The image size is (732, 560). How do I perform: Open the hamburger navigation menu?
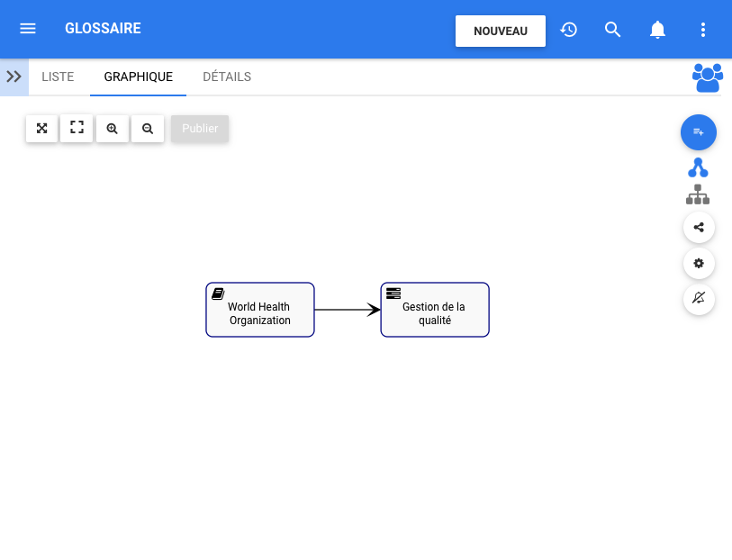point(28,29)
